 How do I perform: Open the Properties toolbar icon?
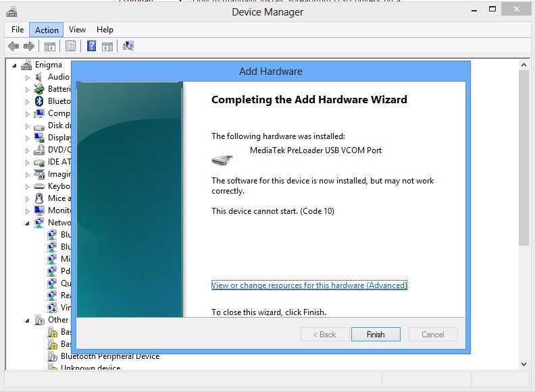[71, 46]
